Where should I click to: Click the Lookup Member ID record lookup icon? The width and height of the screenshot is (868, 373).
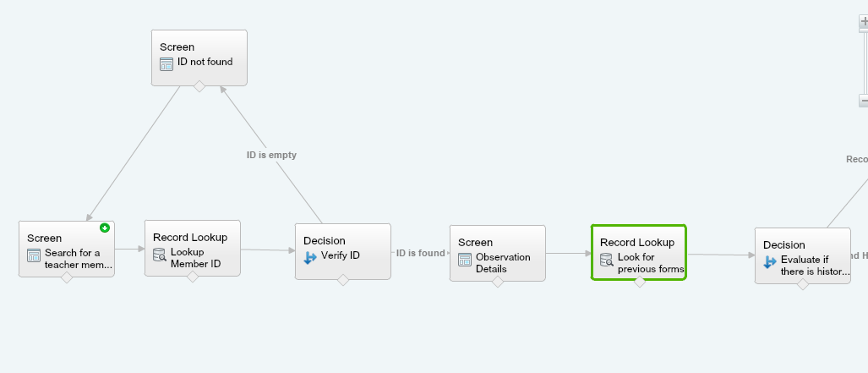click(x=160, y=255)
